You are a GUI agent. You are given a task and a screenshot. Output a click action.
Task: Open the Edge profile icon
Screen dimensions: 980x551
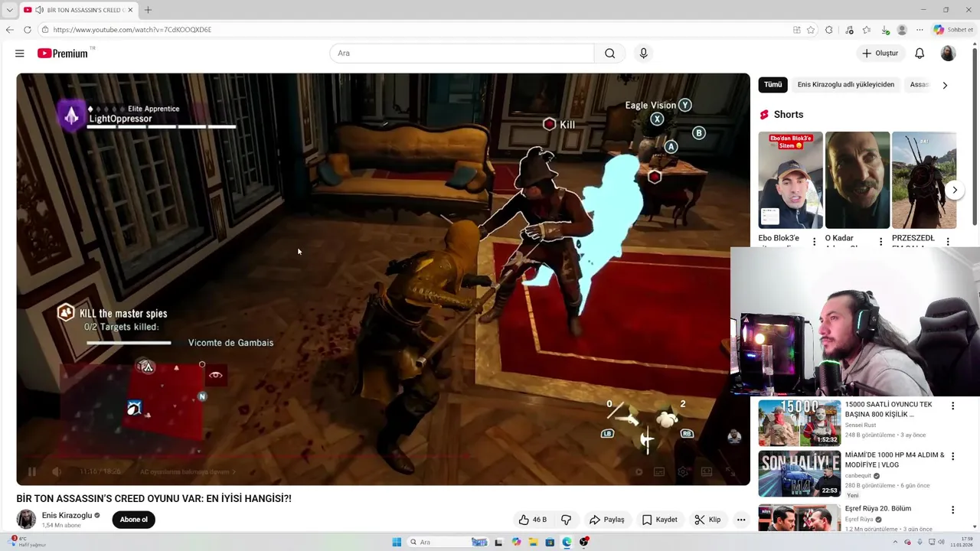click(x=902, y=30)
